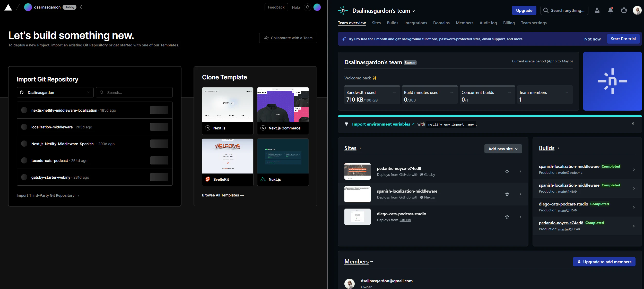644x289 pixels.
Task: Click the Netlify Upgrade button
Action: click(524, 10)
